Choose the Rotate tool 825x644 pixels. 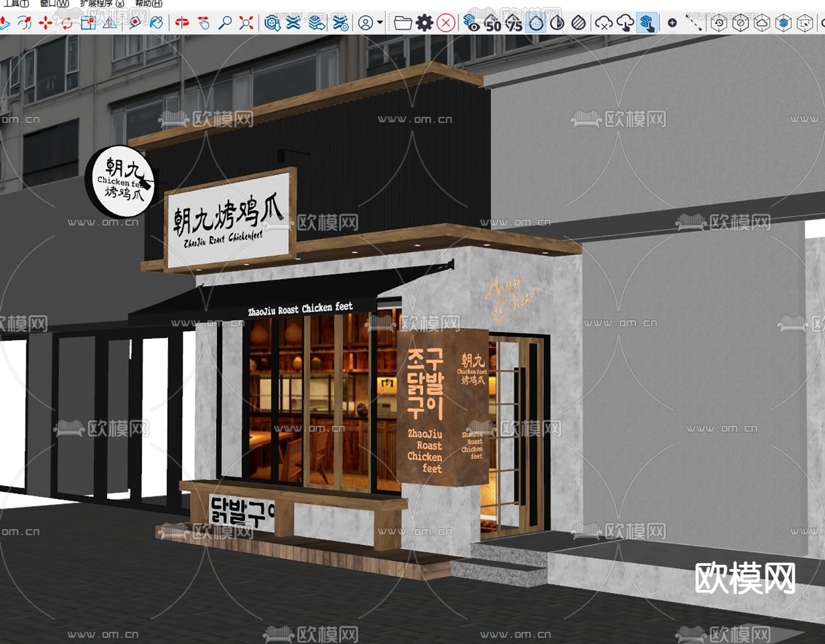tap(67, 23)
